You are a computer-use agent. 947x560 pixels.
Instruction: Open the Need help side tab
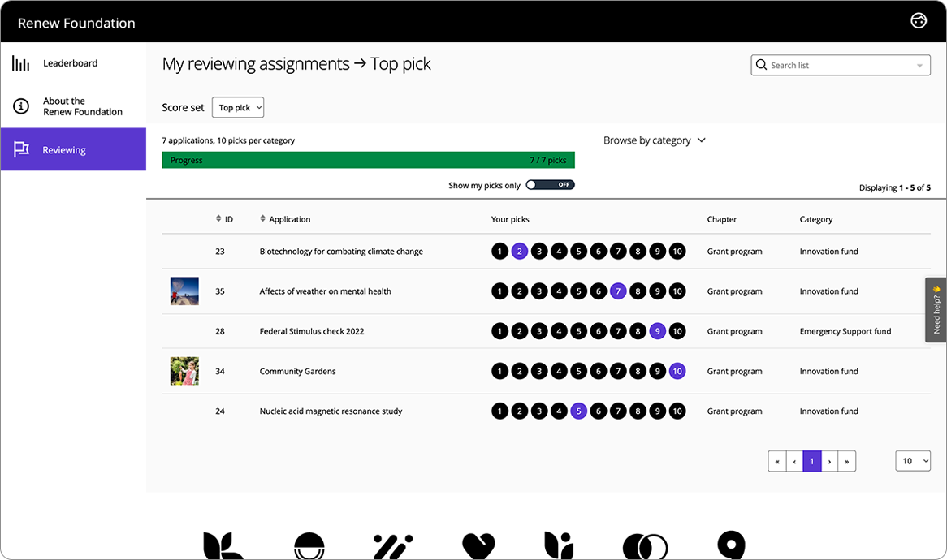click(x=936, y=311)
